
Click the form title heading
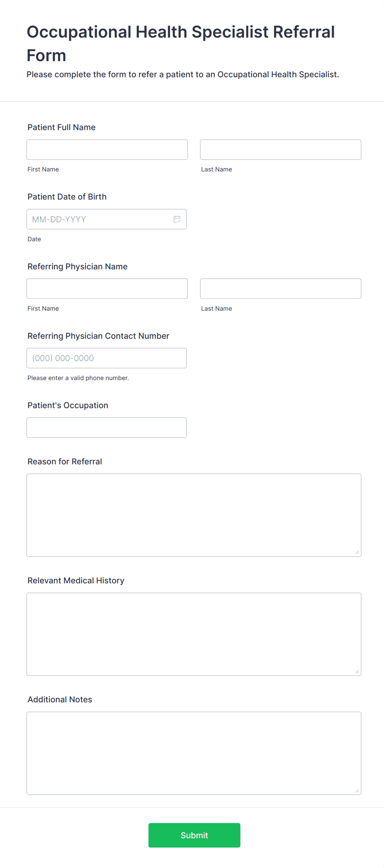(x=180, y=43)
